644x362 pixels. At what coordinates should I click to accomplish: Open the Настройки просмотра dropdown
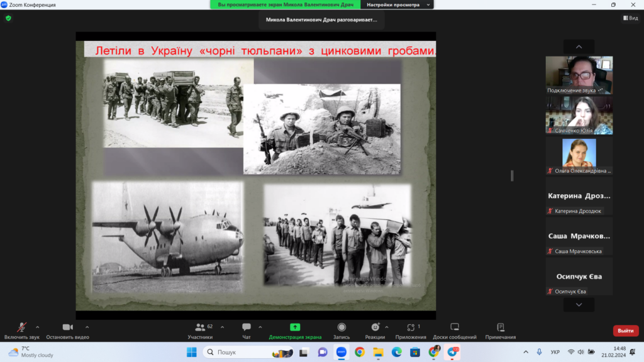tap(397, 4)
